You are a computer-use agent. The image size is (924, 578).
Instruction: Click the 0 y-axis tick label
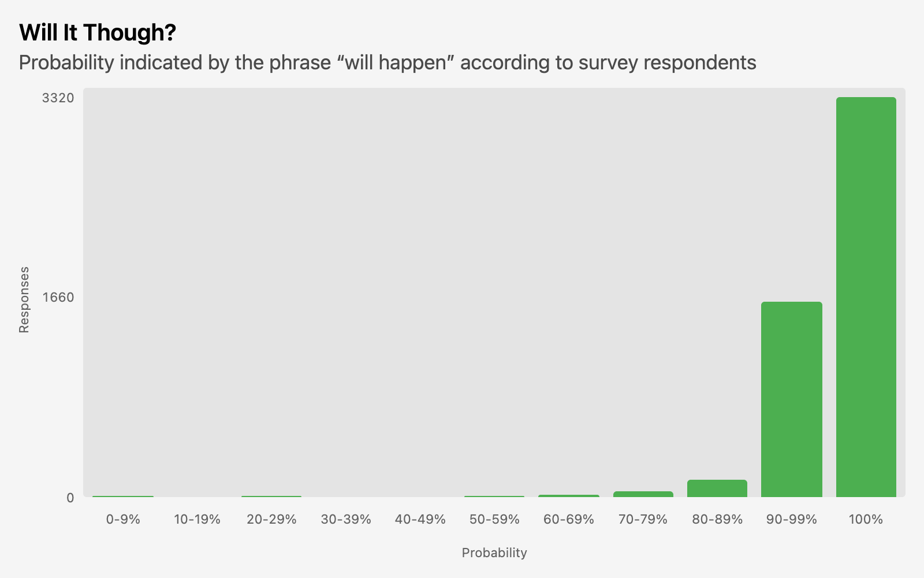(70, 498)
